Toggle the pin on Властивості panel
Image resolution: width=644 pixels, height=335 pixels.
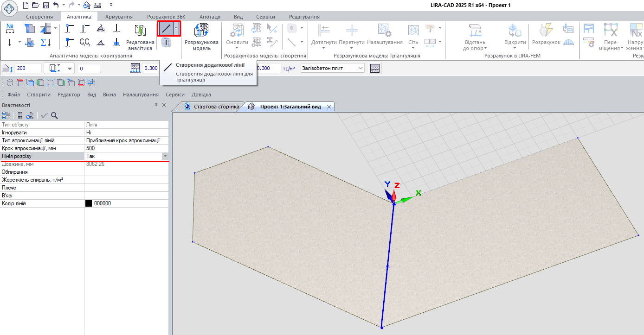[x=156, y=105]
